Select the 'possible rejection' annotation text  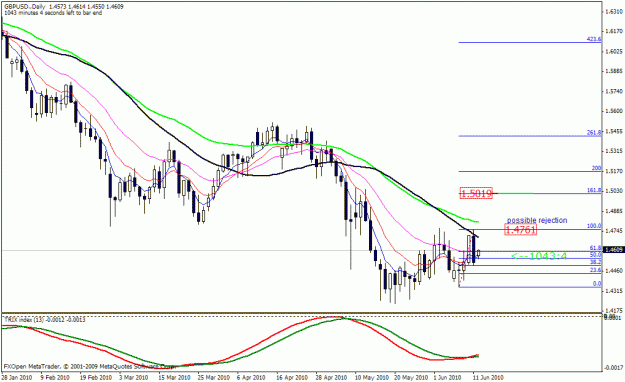tap(537, 220)
